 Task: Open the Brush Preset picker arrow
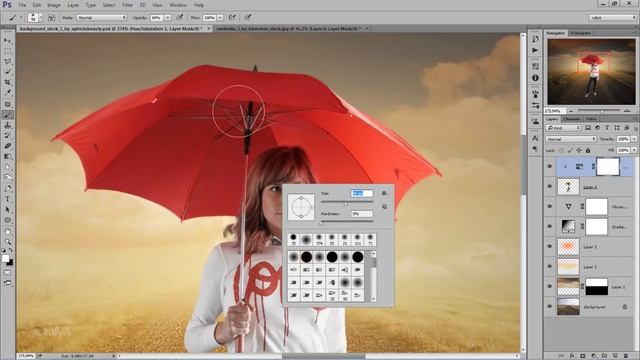(40, 18)
